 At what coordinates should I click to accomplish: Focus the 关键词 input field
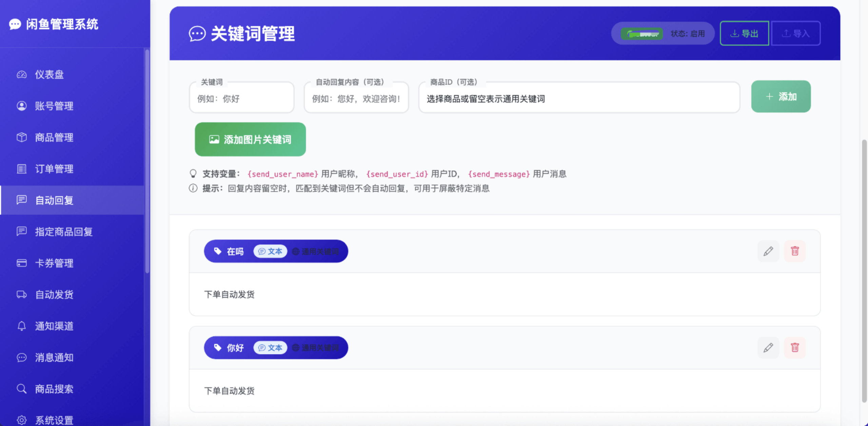click(x=241, y=99)
